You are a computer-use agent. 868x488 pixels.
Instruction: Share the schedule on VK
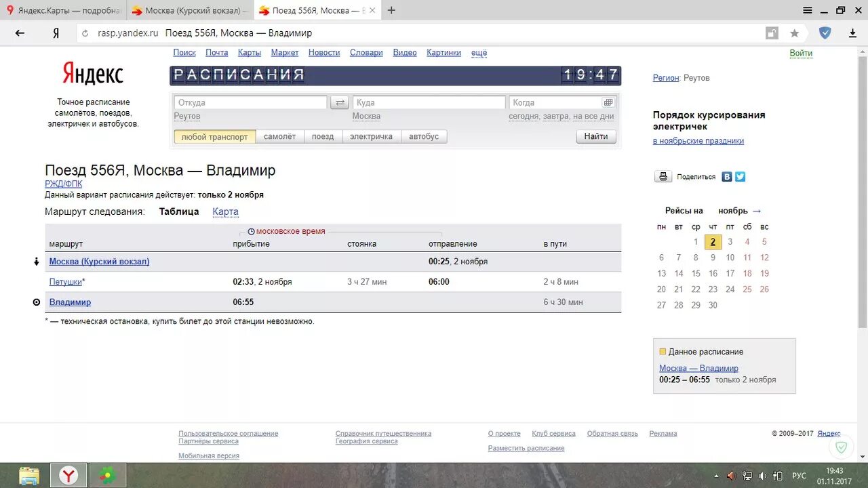tap(727, 176)
